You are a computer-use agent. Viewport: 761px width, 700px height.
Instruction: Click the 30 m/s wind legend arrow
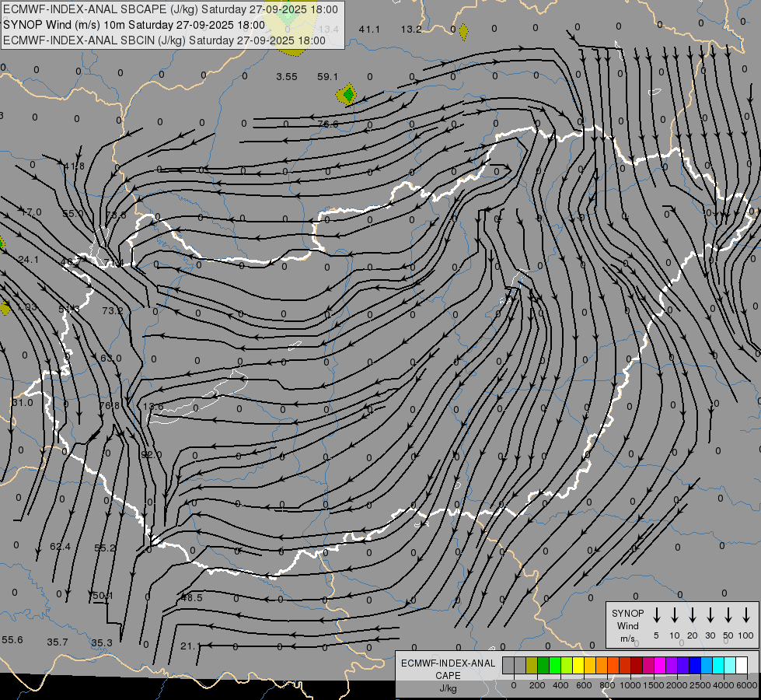710,615
